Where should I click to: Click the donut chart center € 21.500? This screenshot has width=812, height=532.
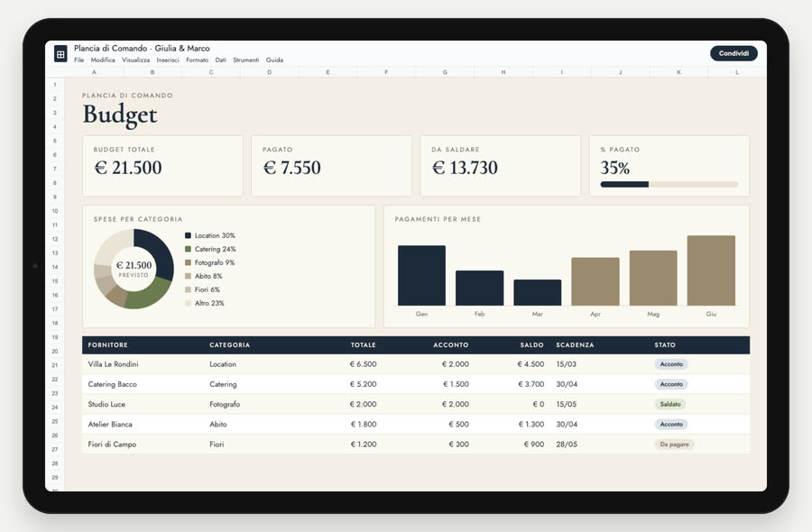[x=134, y=265]
